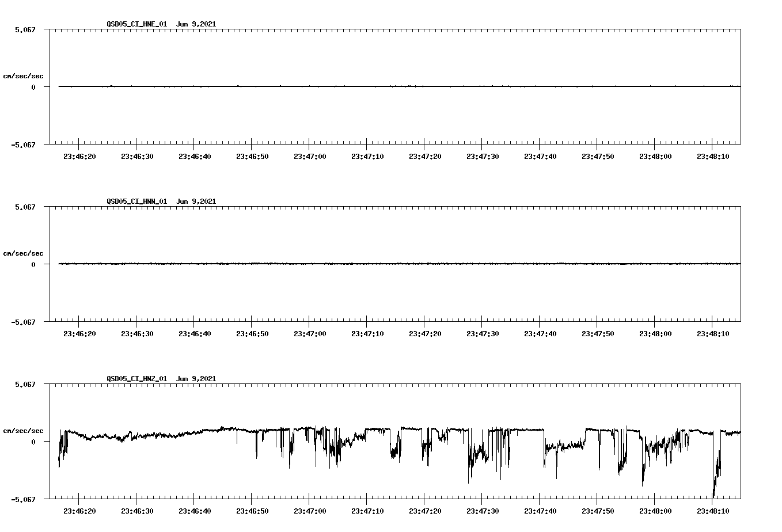Image resolution: width=782 pixels, height=532 pixels.
Task: Click the QSD05_CI_HNN_01 plot title
Action: pos(161,202)
